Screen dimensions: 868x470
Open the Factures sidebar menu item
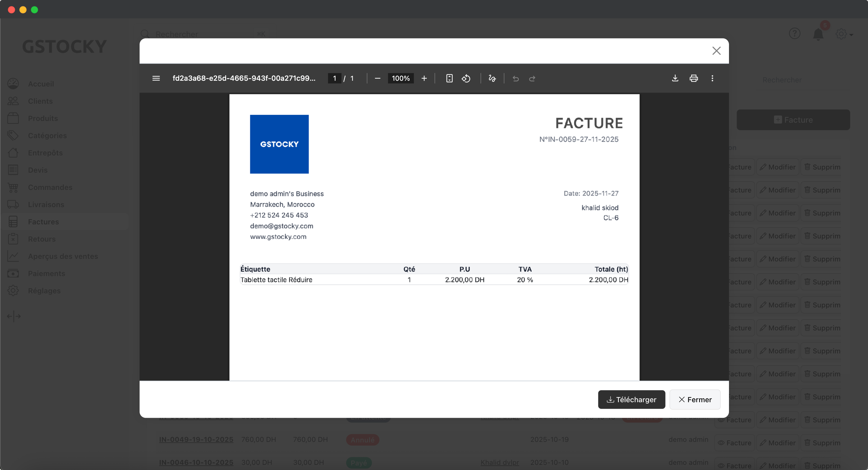pyautogui.click(x=43, y=222)
